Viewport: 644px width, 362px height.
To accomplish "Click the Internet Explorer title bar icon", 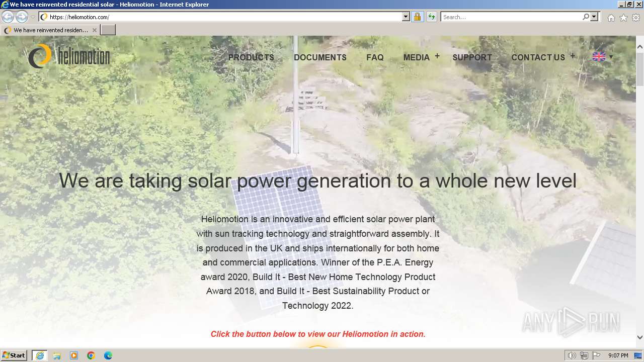I will click(x=5, y=5).
